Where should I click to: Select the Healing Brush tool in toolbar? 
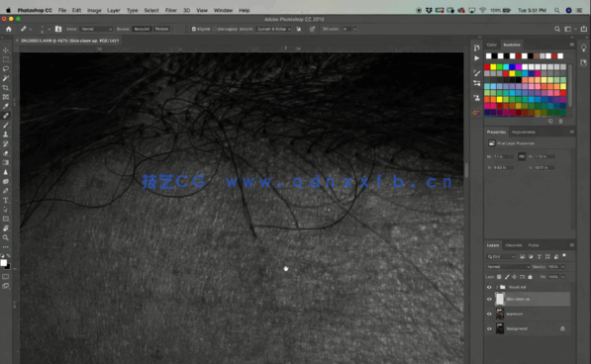click(6, 116)
